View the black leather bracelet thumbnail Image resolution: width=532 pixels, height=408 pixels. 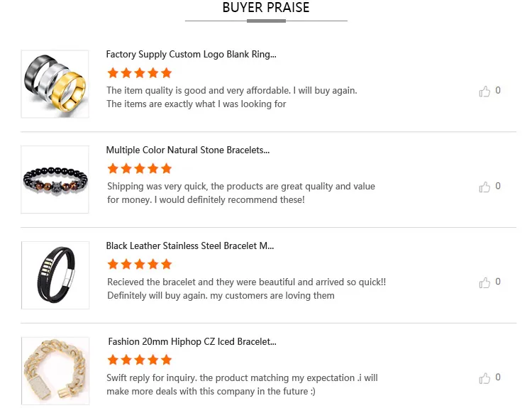(x=55, y=275)
